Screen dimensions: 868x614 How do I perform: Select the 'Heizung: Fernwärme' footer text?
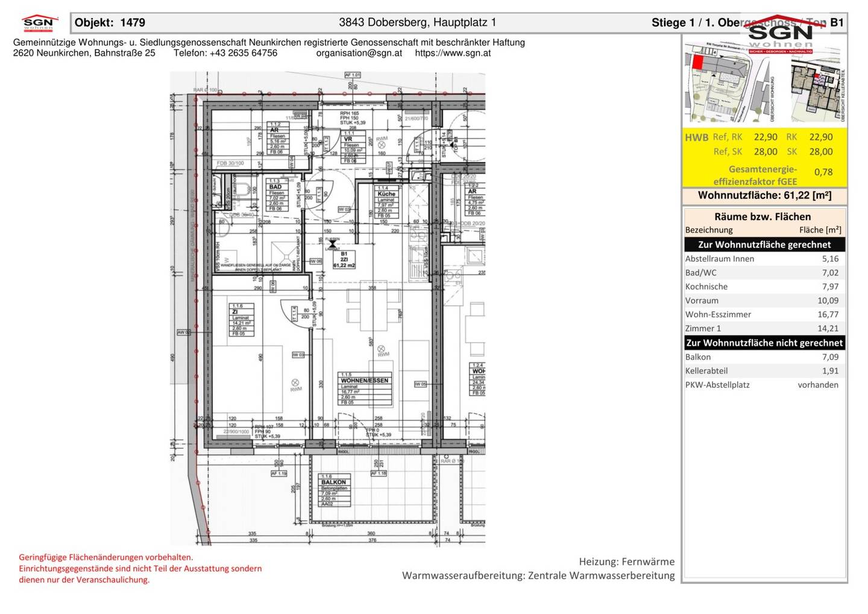click(627, 562)
